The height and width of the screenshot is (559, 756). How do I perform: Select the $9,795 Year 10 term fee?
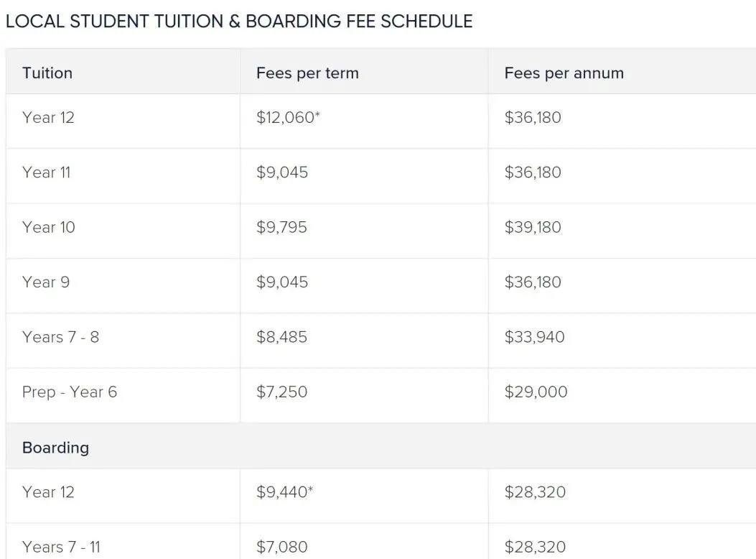pyautogui.click(x=281, y=227)
